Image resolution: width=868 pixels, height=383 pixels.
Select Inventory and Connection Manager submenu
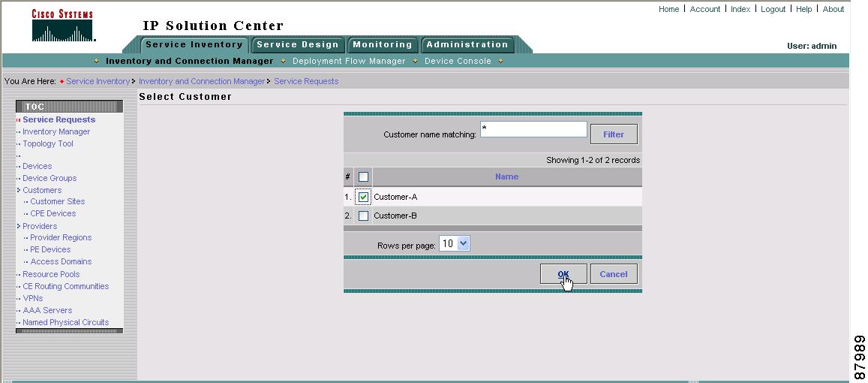[x=189, y=61]
